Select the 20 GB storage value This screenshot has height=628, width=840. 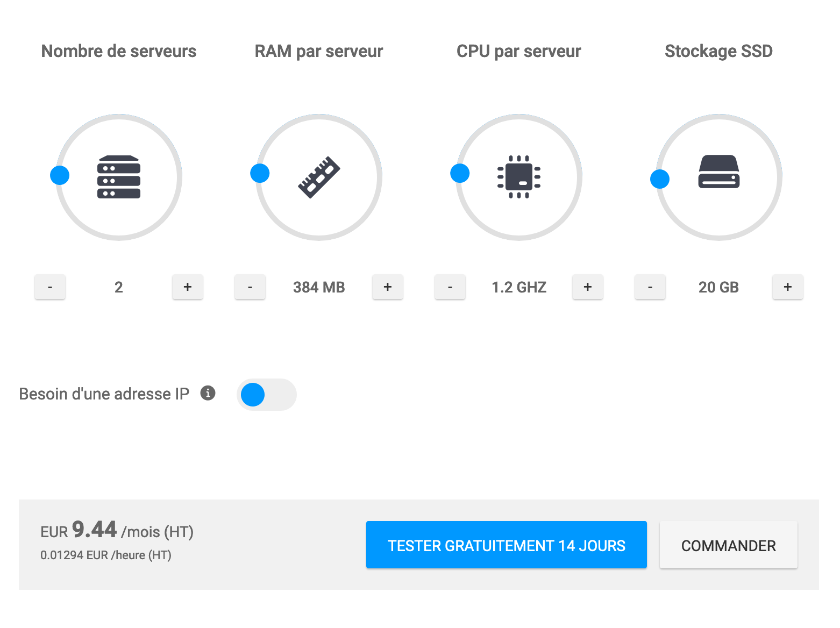(719, 287)
